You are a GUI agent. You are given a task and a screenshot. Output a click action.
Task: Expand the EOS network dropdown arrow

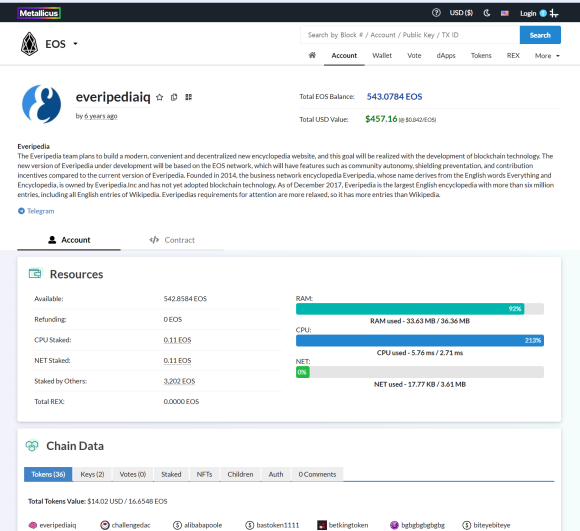(x=75, y=44)
